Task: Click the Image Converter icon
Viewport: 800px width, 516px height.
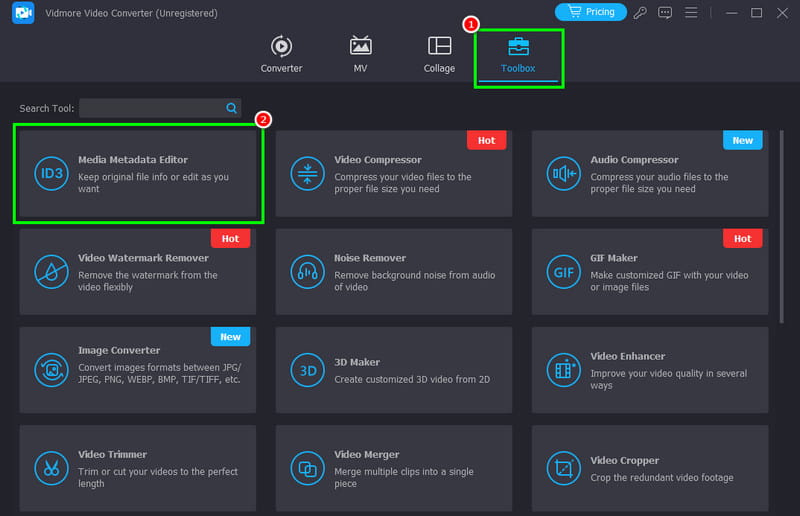Action: tap(52, 370)
